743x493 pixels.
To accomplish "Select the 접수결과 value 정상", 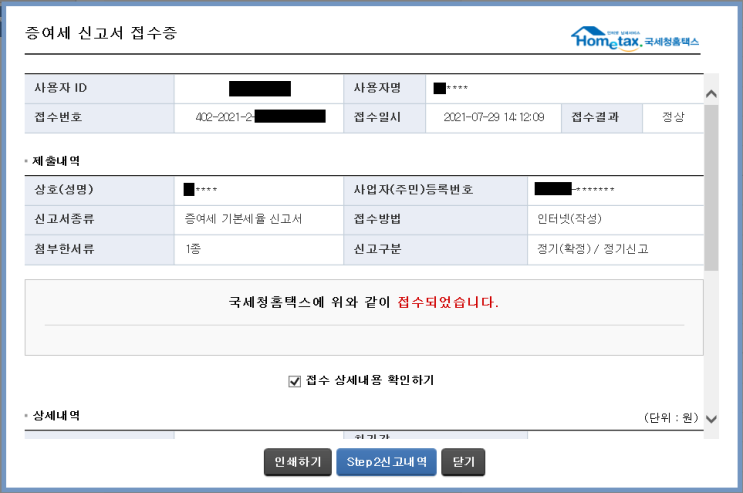I will point(673,117).
